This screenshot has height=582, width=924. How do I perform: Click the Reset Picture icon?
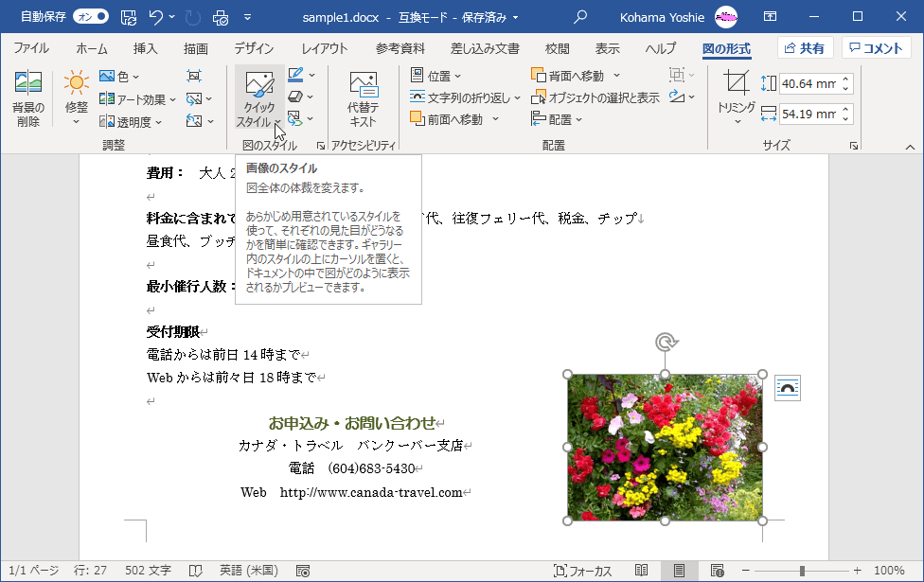pyautogui.click(x=194, y=119)
